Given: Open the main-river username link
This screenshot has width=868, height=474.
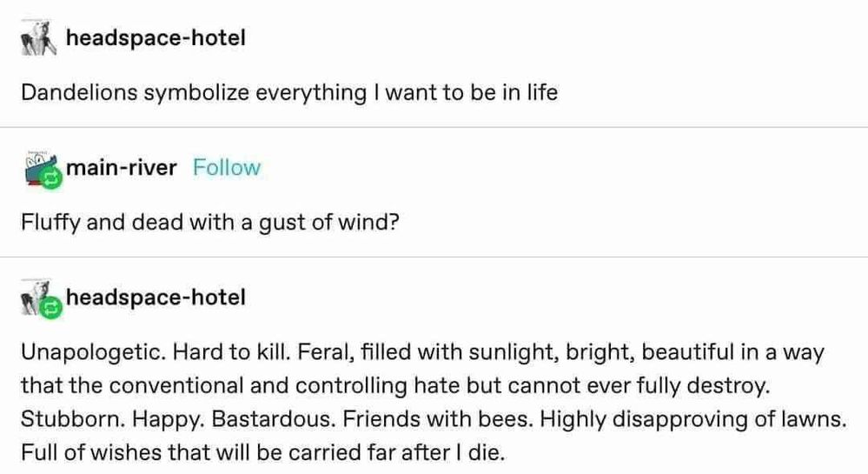Looking at the screenshot, I should point(122,168).
